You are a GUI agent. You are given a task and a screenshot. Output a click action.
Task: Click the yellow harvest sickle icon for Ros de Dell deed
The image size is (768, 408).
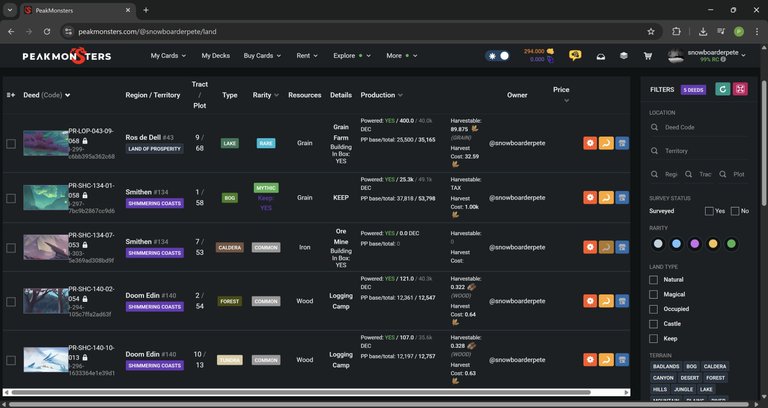[x=606, y=143]
